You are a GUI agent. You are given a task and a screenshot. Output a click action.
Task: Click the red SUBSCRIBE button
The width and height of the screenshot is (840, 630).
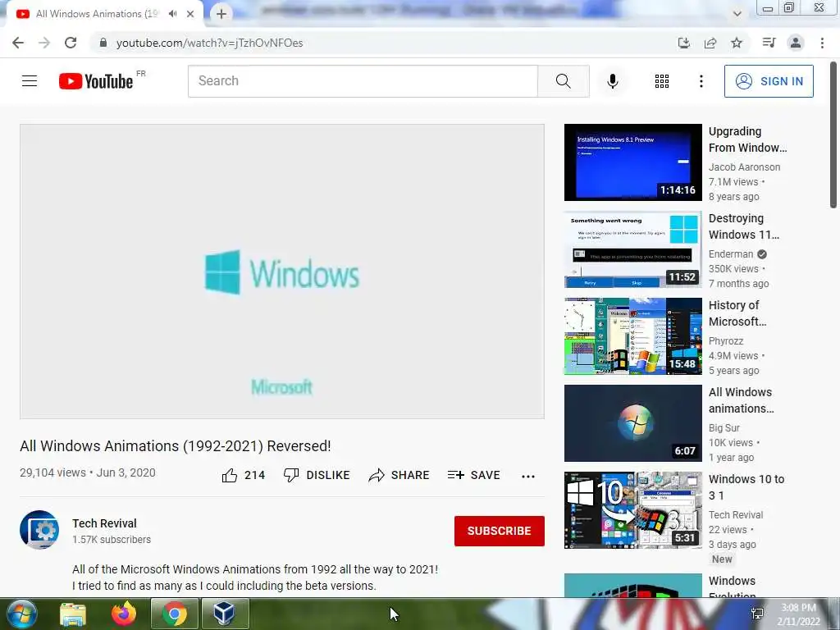point(500,531)
